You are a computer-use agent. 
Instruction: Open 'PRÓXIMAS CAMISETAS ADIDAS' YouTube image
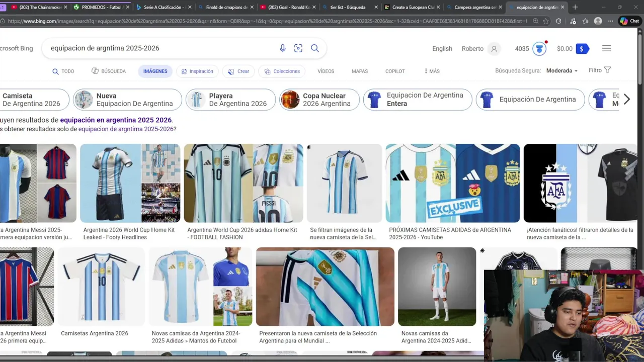click(x=453, y=183)
